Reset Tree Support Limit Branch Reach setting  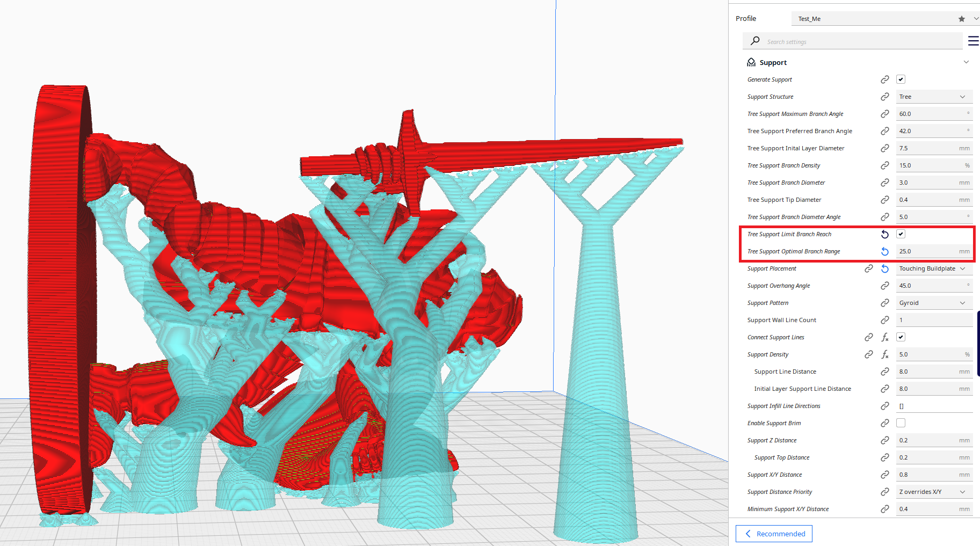click(x=884, y=234)
